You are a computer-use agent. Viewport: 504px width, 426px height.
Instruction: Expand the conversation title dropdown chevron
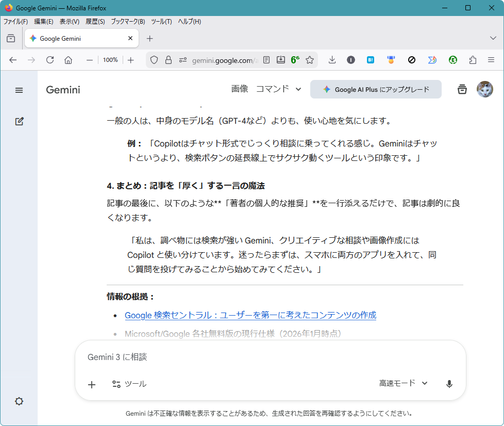298,89
